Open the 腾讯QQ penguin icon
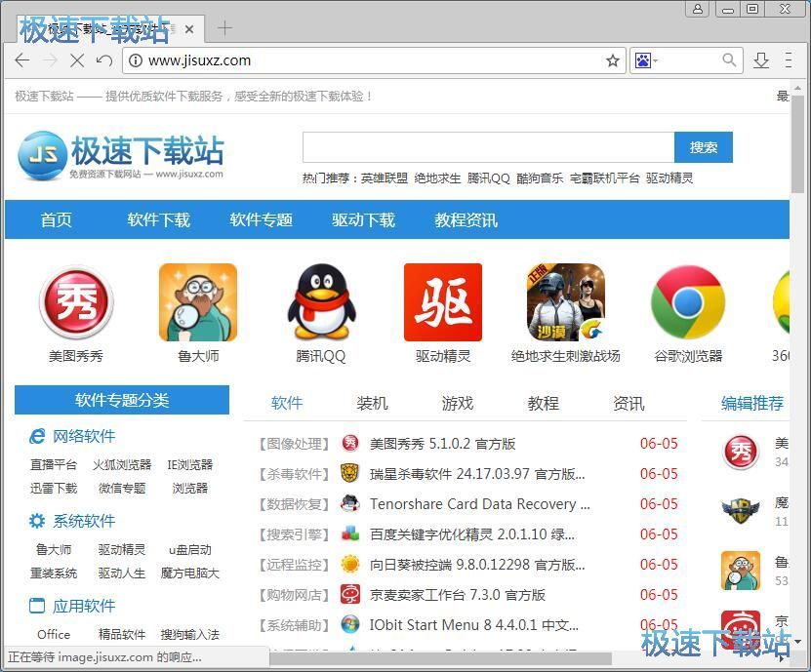The width and height of the screenshot is (811, 672). pyautogui.click(x=320, y=301)
